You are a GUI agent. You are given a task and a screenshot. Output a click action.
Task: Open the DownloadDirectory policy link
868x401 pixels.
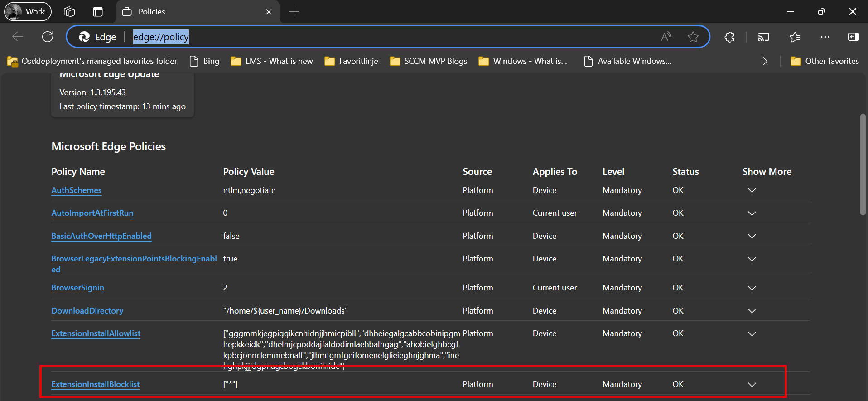click(87, 311)
